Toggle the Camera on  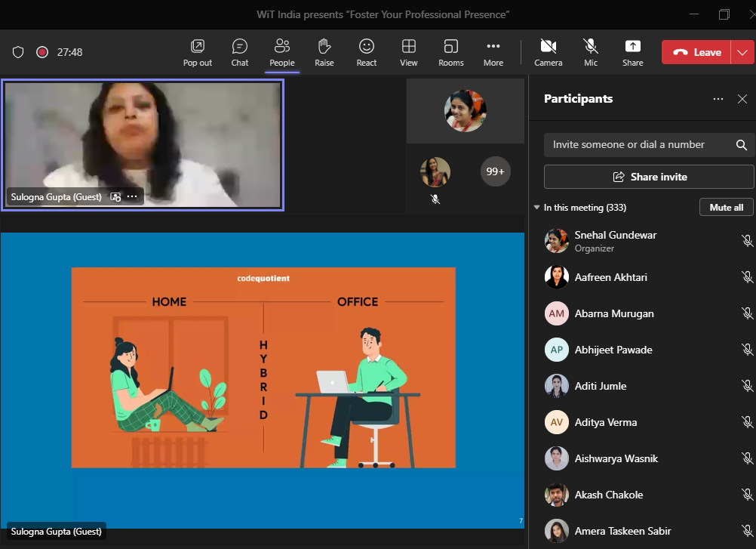click(548, 52)
